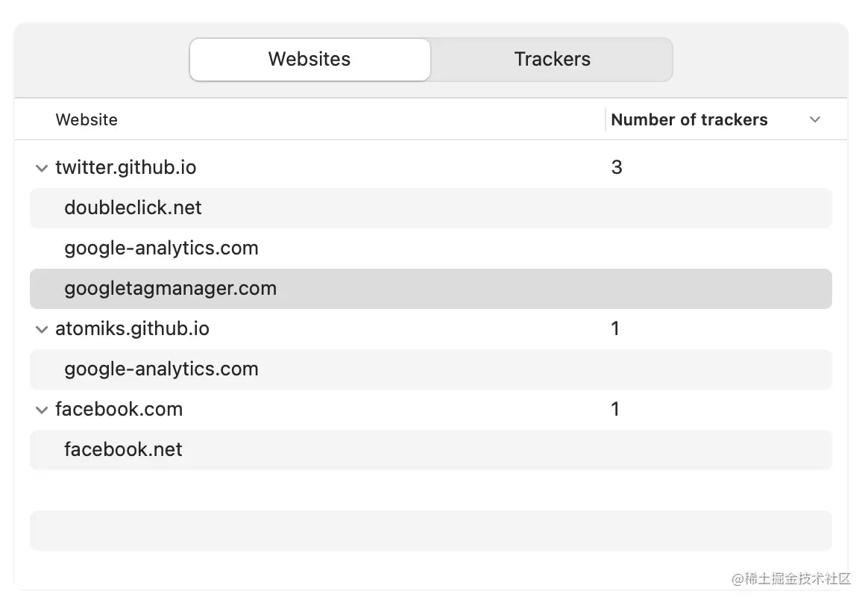The width and height of the screenshot is (868, 603).
Task: Click the Number of trackers column header
Action: pyautogui.click(x=689, y=119)
